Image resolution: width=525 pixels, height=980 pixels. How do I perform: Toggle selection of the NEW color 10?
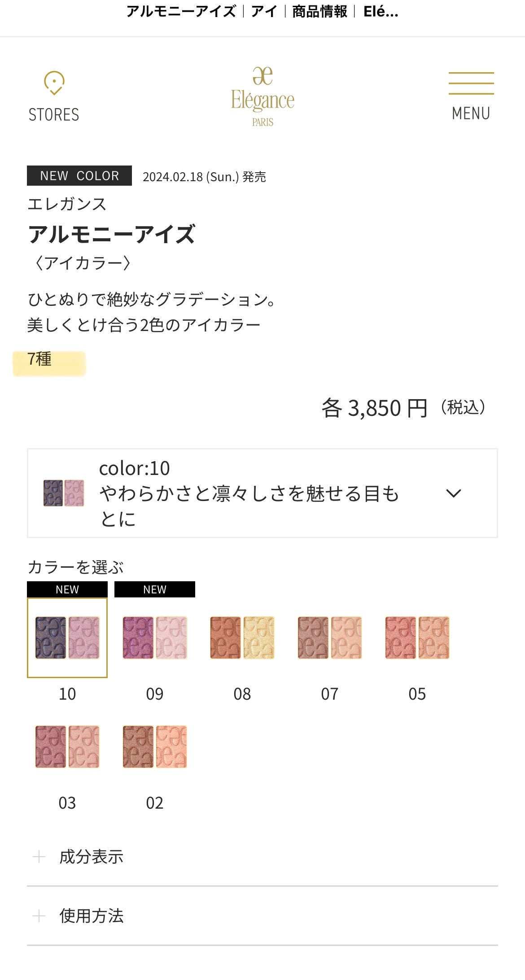[x=67, y=637]
